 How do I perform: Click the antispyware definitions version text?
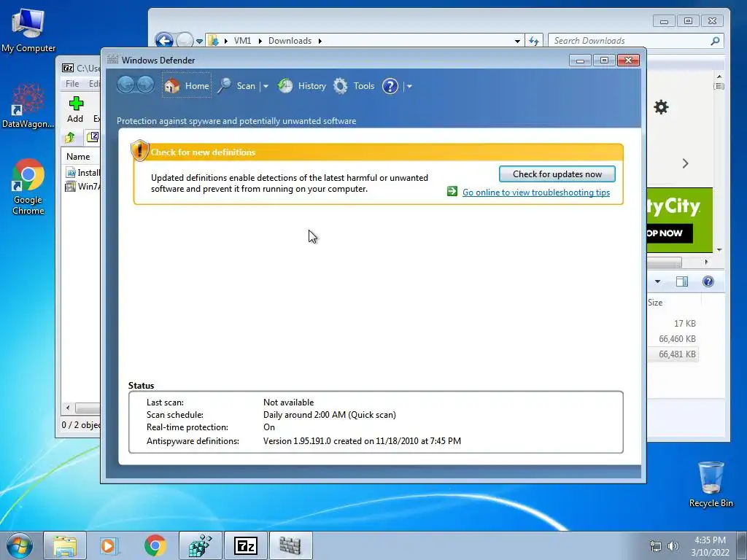point(362,441)
